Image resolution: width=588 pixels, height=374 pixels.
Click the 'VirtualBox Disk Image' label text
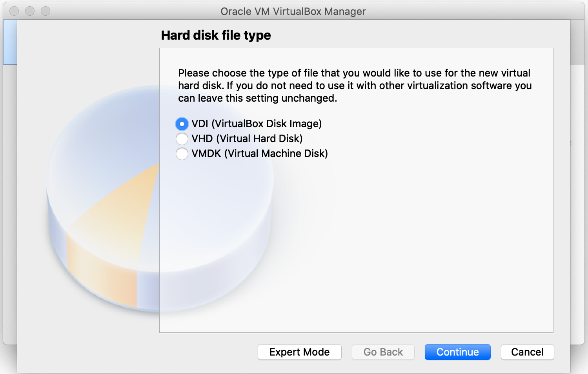[266, 124]
